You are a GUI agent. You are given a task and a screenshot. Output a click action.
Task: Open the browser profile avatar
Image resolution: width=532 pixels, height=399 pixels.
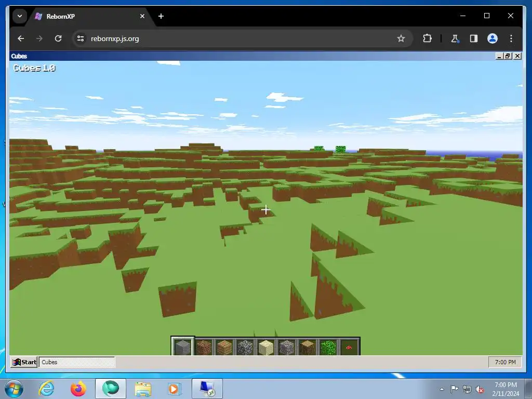tap(493, 38)
